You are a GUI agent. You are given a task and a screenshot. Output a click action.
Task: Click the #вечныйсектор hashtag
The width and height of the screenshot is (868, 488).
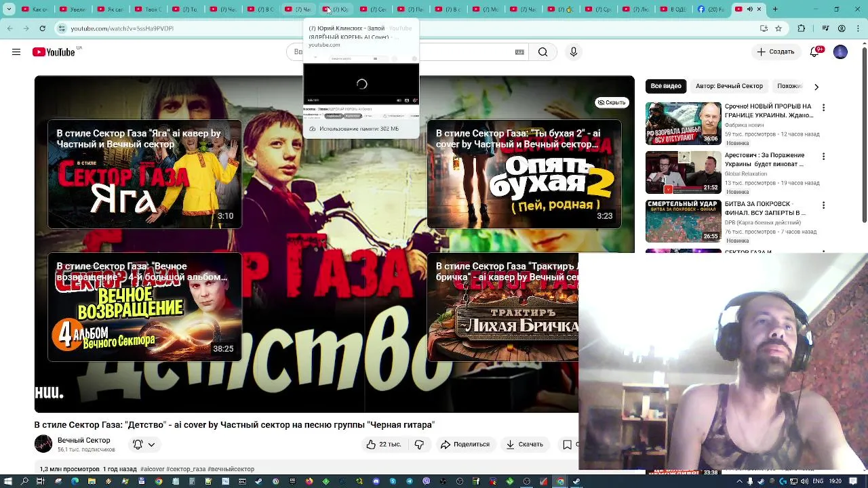pyautogui.click(x=231, y=469)
